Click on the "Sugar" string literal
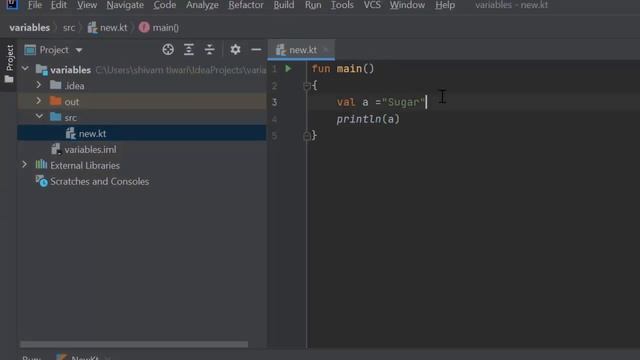Viewport: 640px width, 360px height. coord(403,102)
